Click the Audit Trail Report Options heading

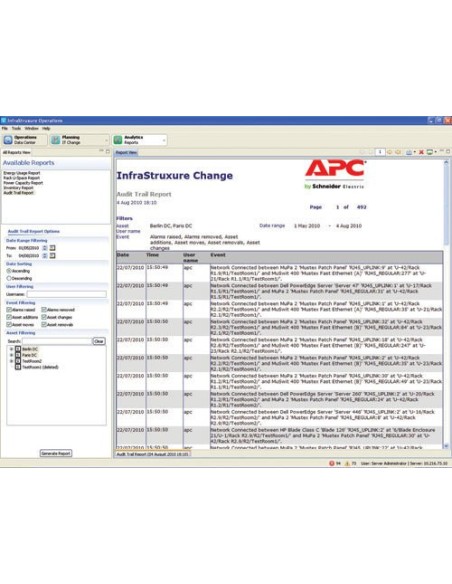pyautogui.click(x=34, y=231)
